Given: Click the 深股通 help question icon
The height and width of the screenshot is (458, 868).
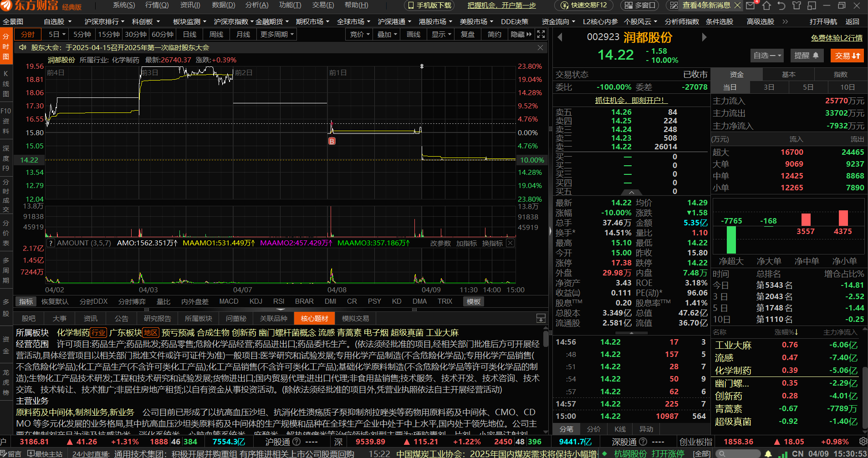Looking at the screenshot, I should point(643,442).
